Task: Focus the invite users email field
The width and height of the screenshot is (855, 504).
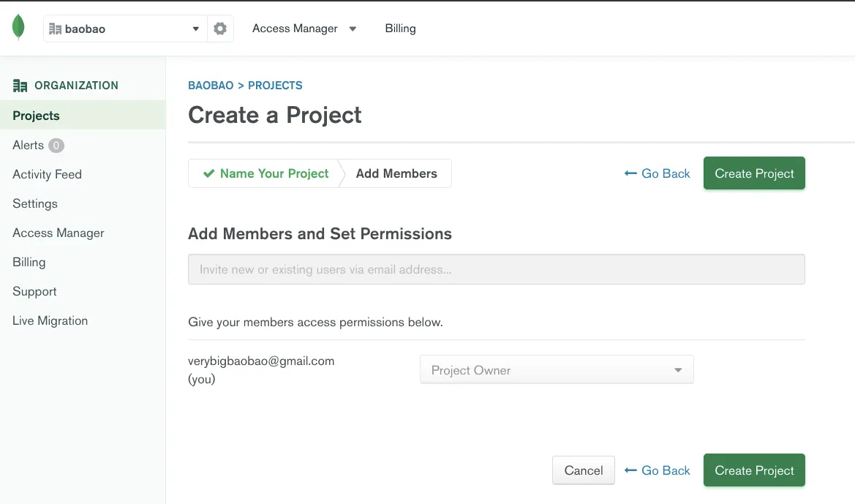Action: 496,269
